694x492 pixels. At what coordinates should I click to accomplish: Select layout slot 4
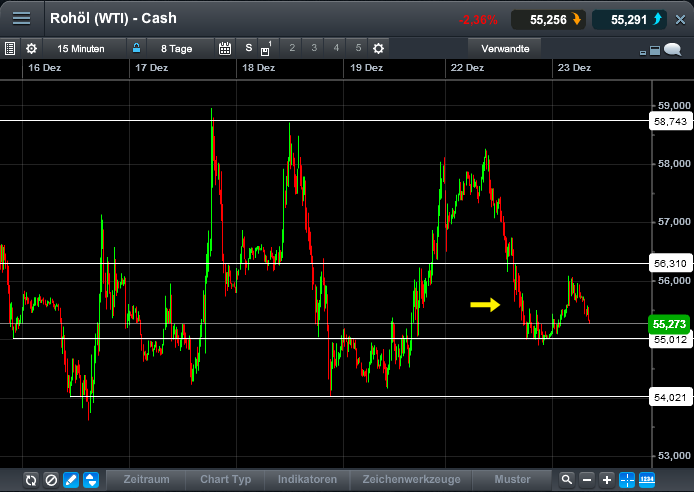[x=336, y=48]
